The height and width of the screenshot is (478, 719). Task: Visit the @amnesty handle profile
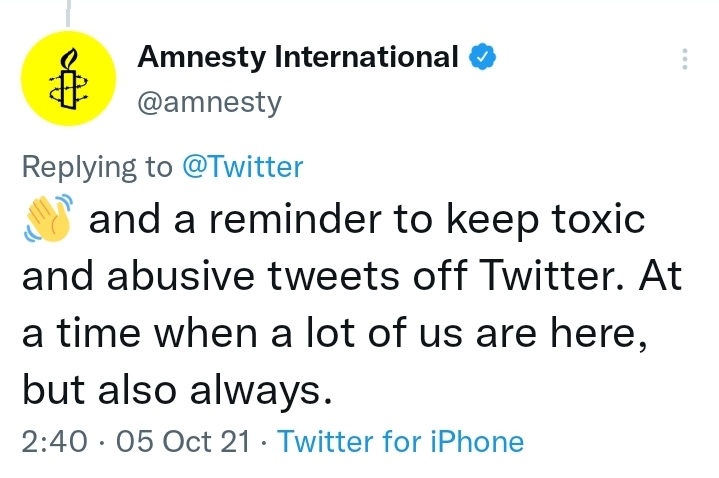coord(209,102)
